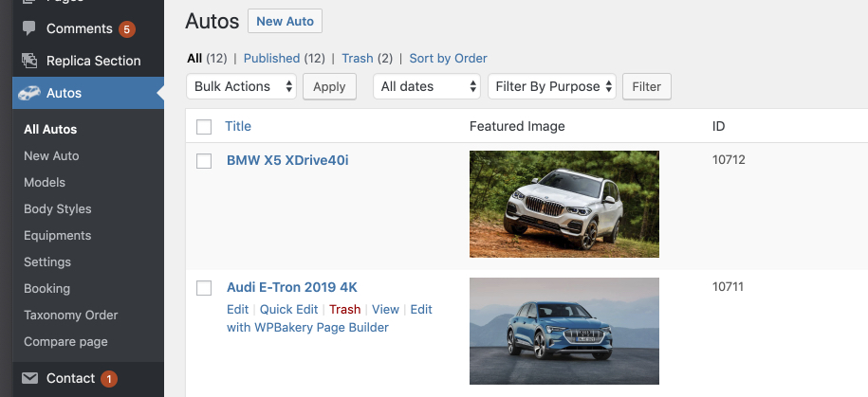Open the Models submenu item

(45, 183)
